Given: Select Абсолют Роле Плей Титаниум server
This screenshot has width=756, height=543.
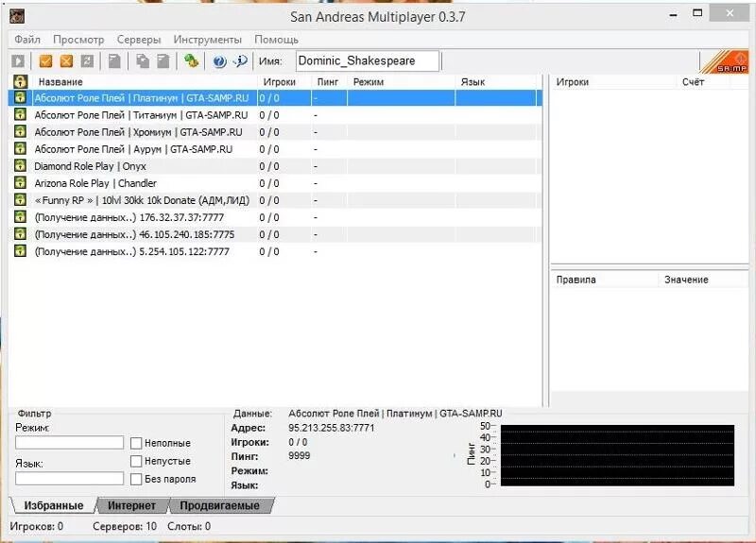Looking at the screenshot, I should [275, 114].
